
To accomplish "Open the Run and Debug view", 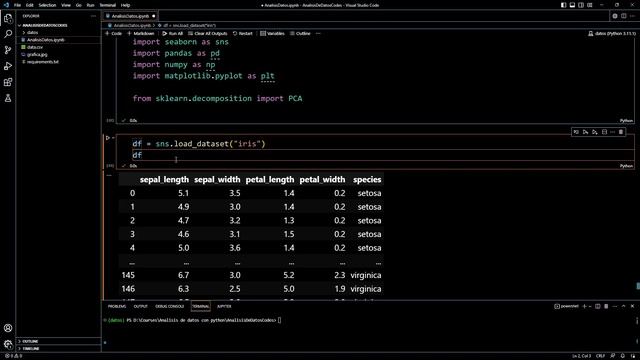I will tap(8, 66).
